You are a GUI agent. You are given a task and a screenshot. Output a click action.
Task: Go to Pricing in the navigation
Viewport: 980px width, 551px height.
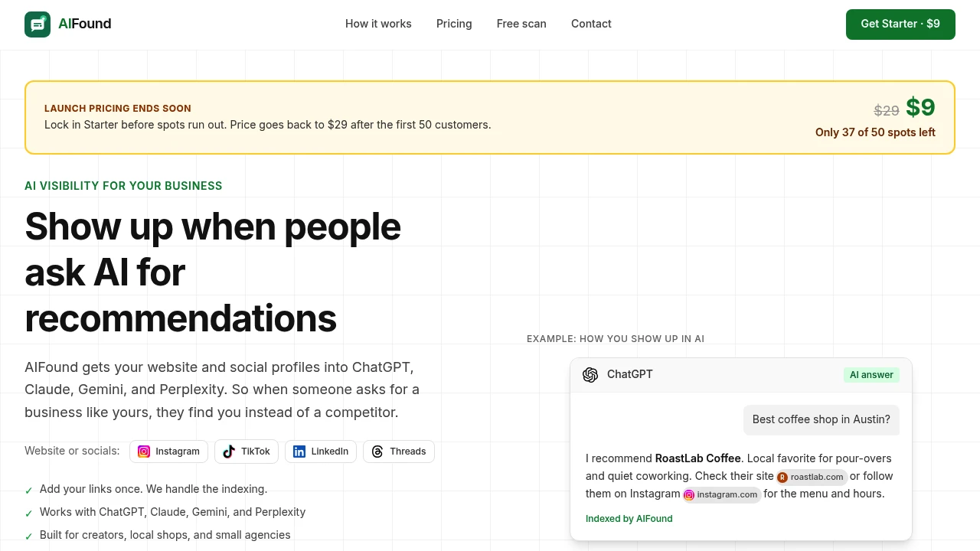tap(454, 24)
